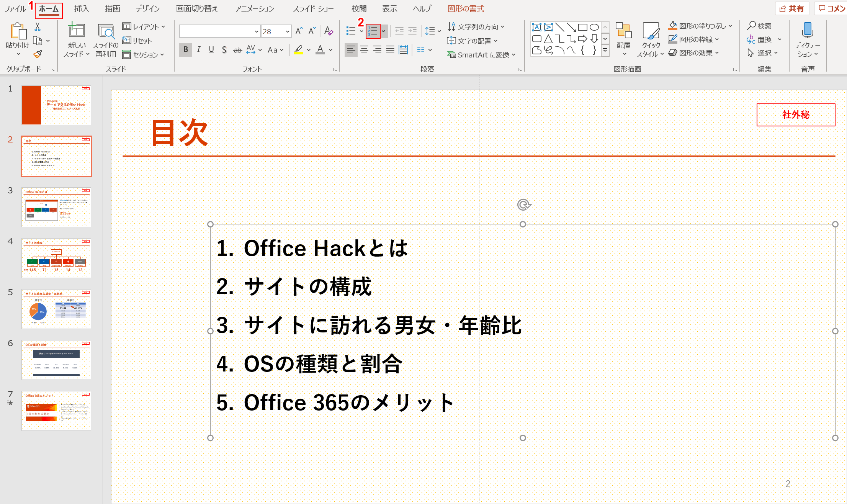This screenshot has height=504, width=847.
Task: Click Decrease Indent icon
Action: 399,31
